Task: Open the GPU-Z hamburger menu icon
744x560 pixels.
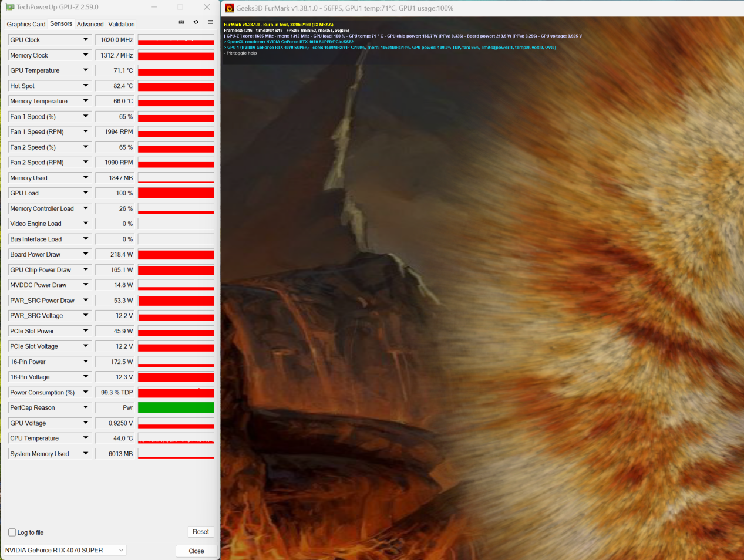Action: tap(210, 22)
